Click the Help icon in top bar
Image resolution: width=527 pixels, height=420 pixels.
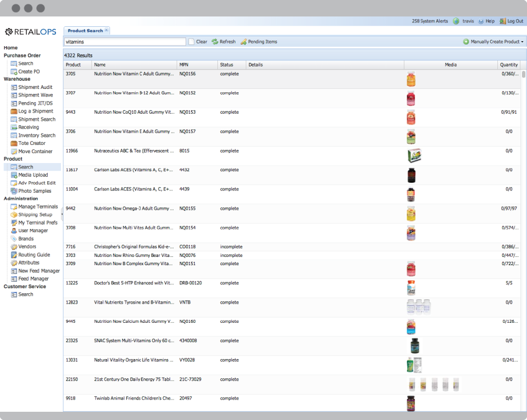tap(481, 21)
